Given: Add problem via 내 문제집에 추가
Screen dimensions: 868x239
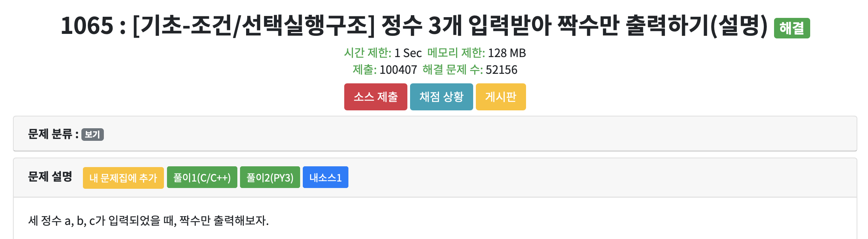Looking at the screenshot, I should [123, 178].
